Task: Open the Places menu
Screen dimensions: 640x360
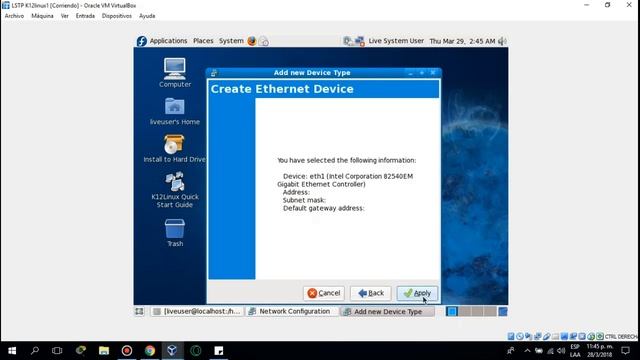Action: click(203, 41)
